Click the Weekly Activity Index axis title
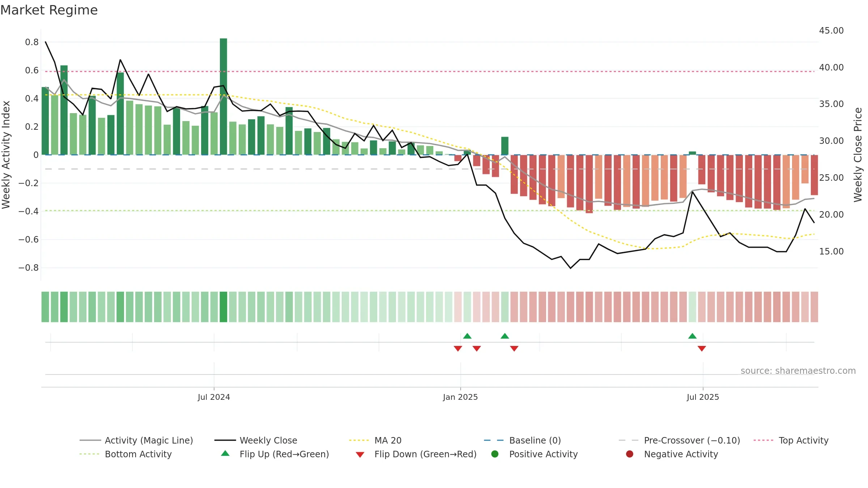The width and height of the screenshot is (868, 488). tap(6, 155)
